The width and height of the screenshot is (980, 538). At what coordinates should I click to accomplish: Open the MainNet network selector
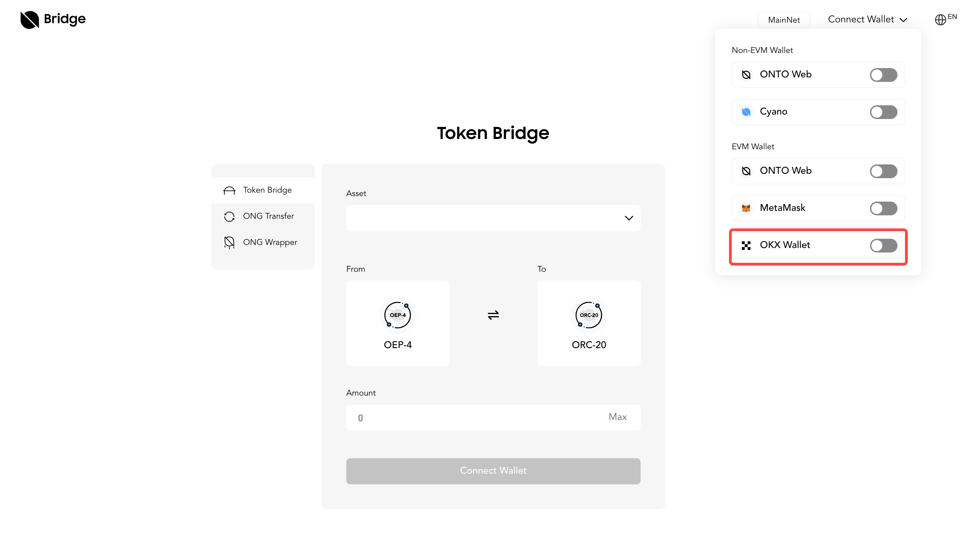tap(784, 20)
